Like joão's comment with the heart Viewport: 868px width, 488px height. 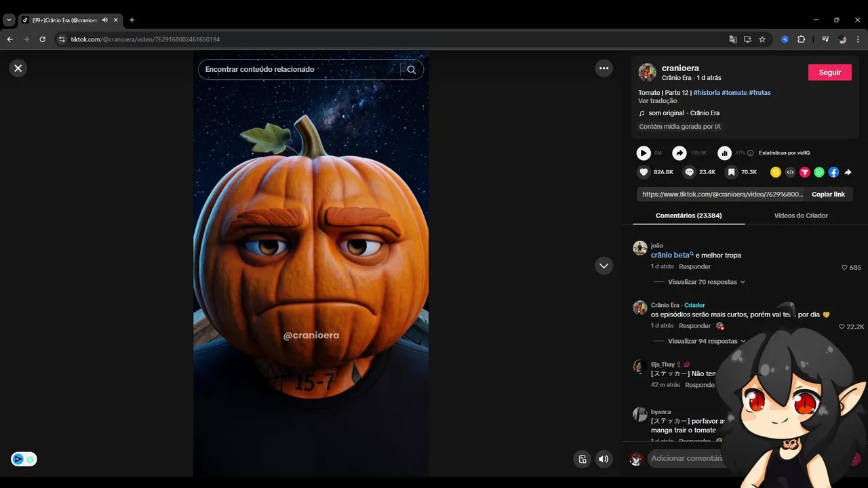844,268
